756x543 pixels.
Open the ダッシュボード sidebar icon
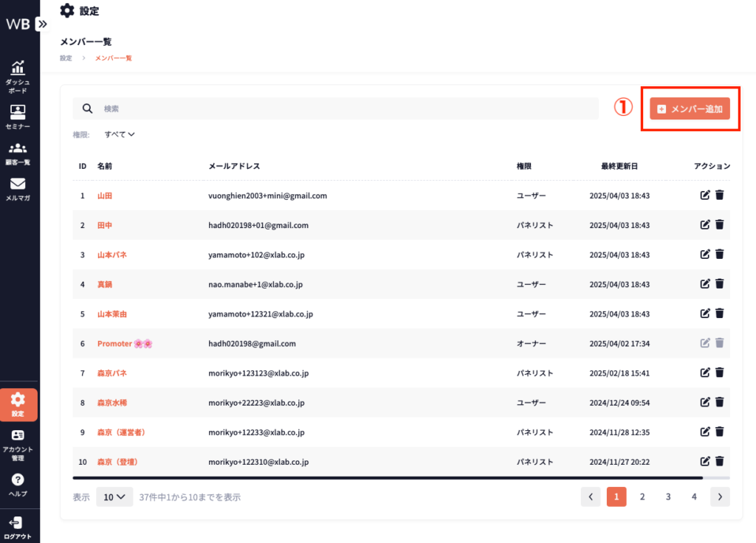tap(18, 69)
